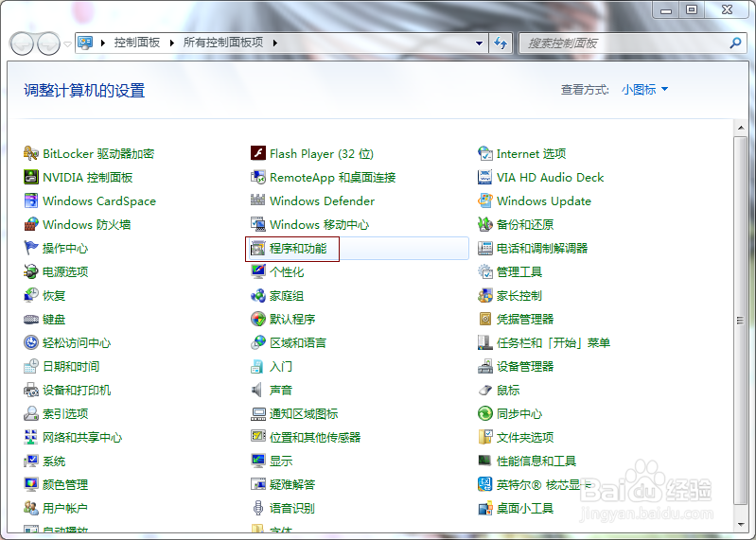The image size is (756, 540).
Task: Click the vertical scrollbar down arrow
Action: pyautogui.click(x=741, y=525)
